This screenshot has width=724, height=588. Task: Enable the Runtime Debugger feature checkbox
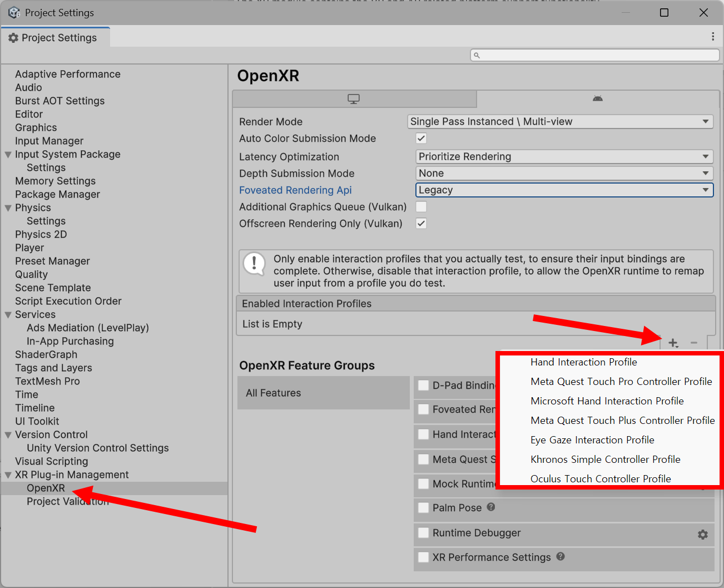424,533
